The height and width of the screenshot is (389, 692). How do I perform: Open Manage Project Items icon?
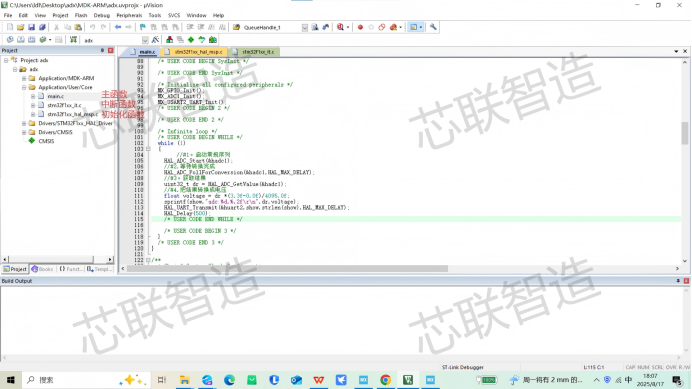tap(169, 40)
